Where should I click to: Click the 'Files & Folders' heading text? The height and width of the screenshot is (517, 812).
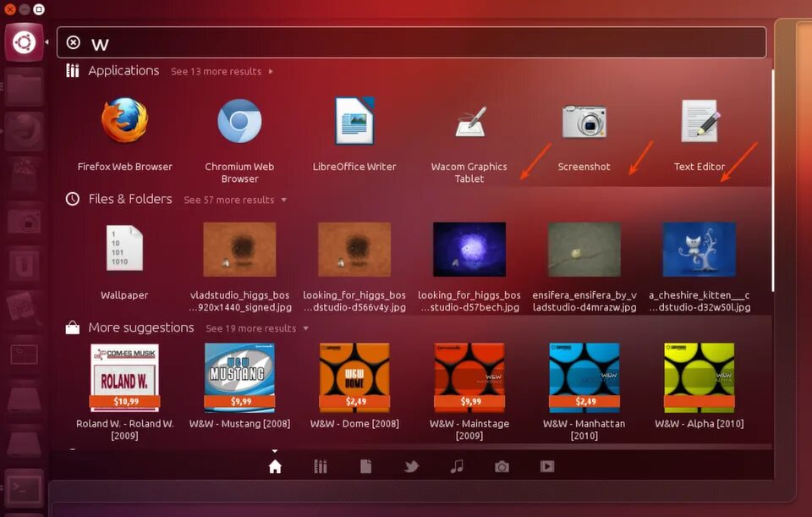pyautogui.click(x=130, y=199)
